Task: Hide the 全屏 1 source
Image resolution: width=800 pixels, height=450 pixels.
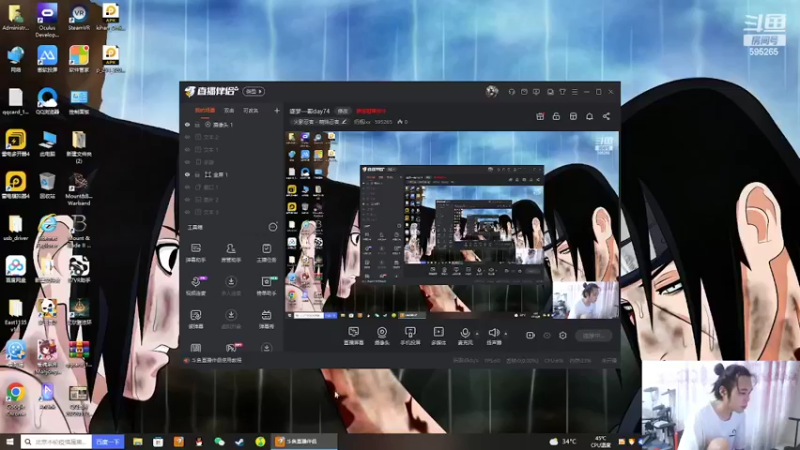Action: (x=187, y=174)
